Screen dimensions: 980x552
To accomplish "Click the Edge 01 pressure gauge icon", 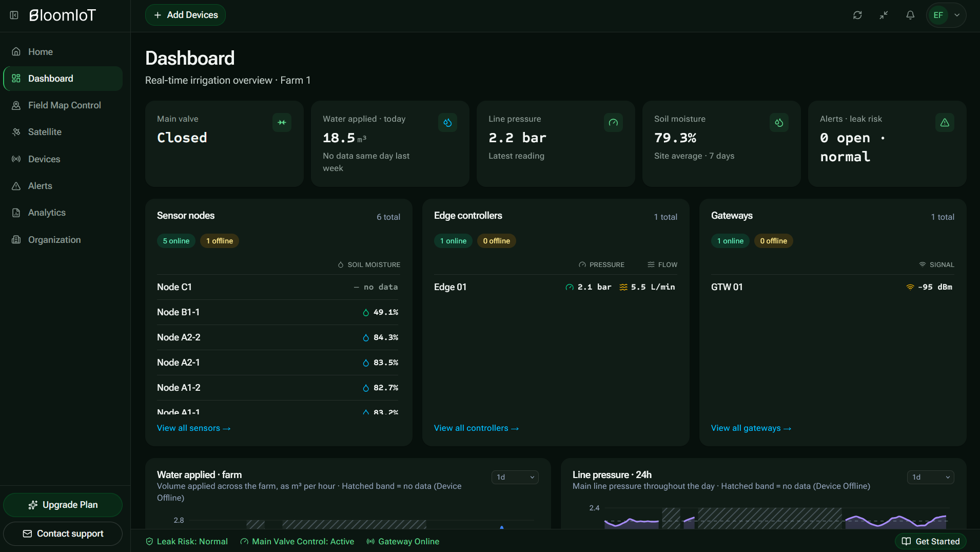I will click(x=570, y=287).
